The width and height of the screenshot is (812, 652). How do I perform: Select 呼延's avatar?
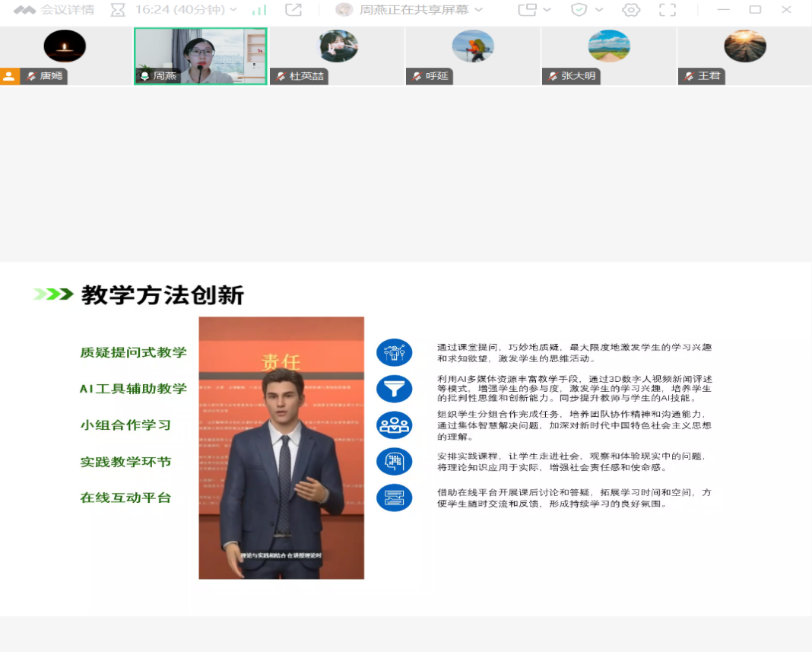473,46
